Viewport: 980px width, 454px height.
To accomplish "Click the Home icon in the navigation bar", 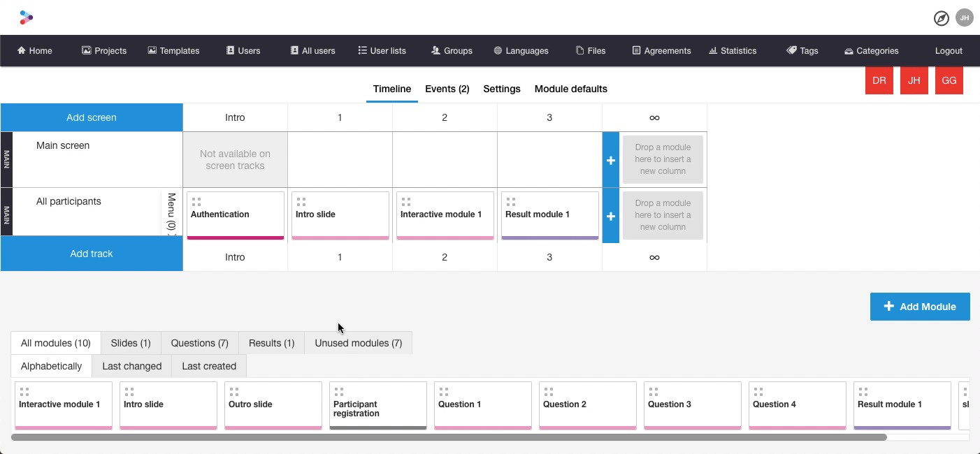I will click(x=22, y=50).
